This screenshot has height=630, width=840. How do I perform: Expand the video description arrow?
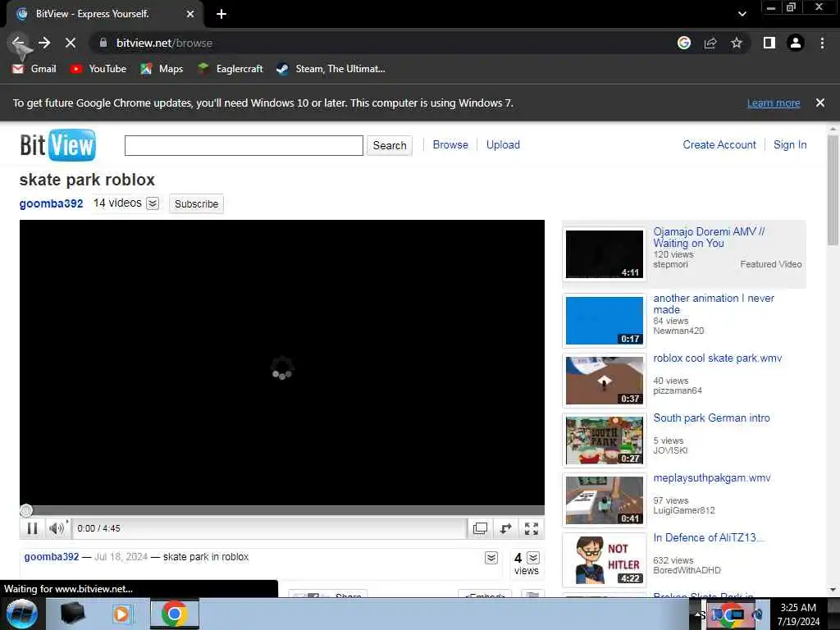pyautogui.click(x=491, y=558)
